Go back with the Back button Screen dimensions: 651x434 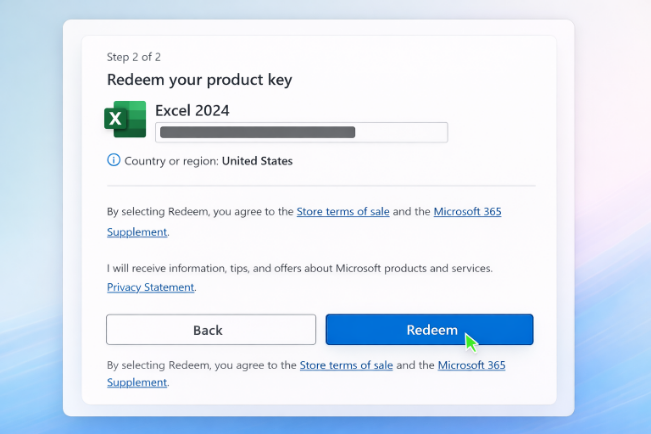(211, 329)
